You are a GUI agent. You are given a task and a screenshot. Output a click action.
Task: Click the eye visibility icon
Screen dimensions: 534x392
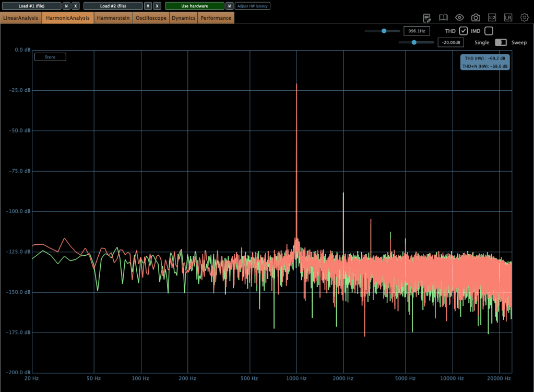click(x=459, y=18)
